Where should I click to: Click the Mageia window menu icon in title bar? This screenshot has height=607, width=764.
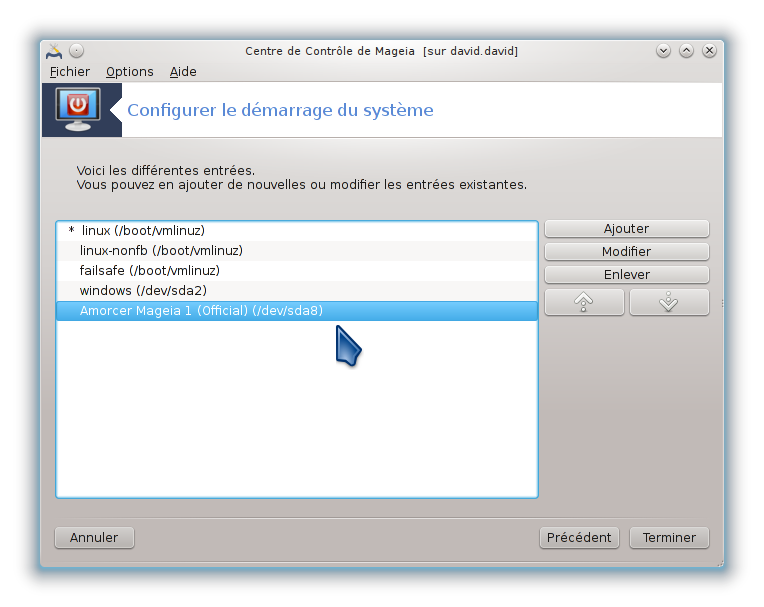click(54, 51)
